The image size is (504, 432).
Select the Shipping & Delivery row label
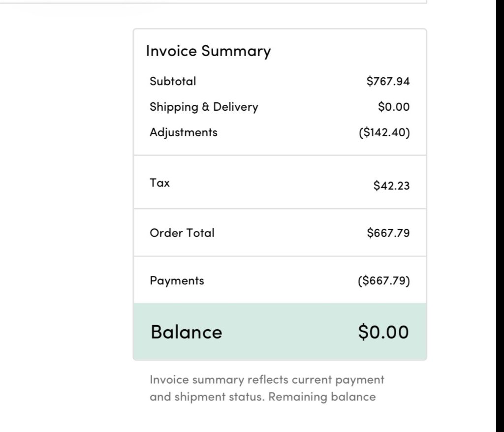click(x=204, y=107)
